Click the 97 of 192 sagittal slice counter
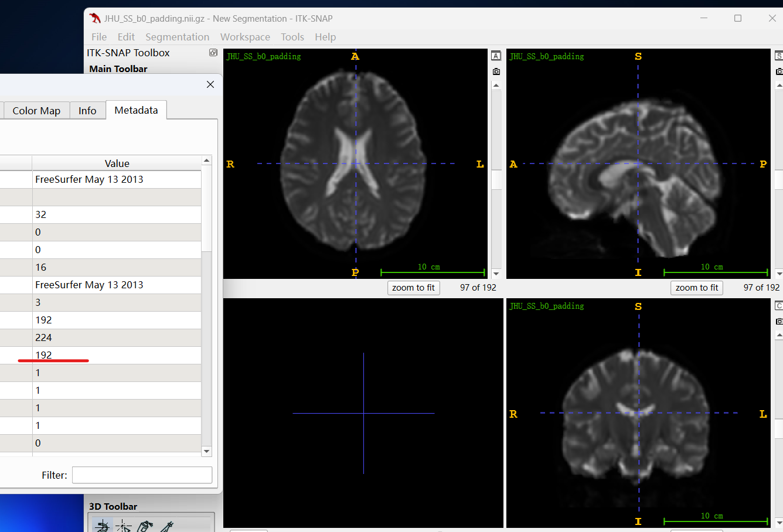783x532 pixels. (761, 288)
